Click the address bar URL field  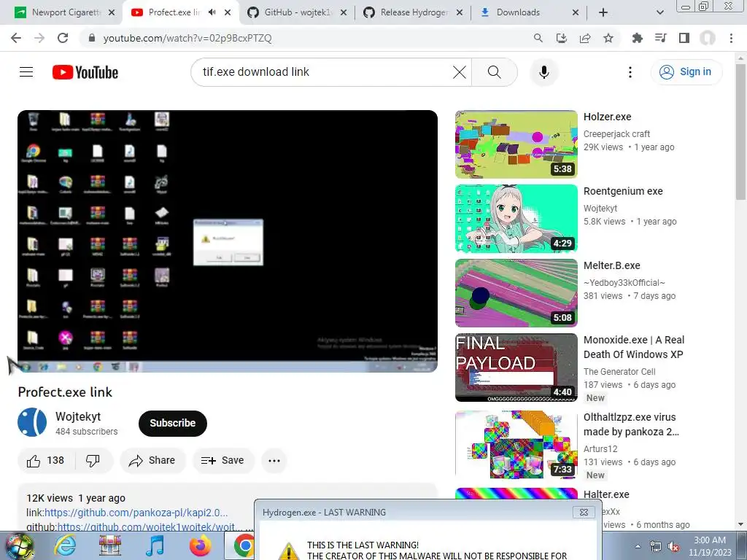[305, 38]
